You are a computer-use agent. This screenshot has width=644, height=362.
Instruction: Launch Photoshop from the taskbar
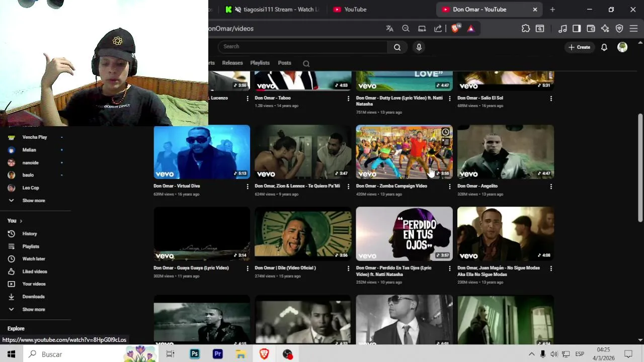pyautogui.click(x=195, y=354)
